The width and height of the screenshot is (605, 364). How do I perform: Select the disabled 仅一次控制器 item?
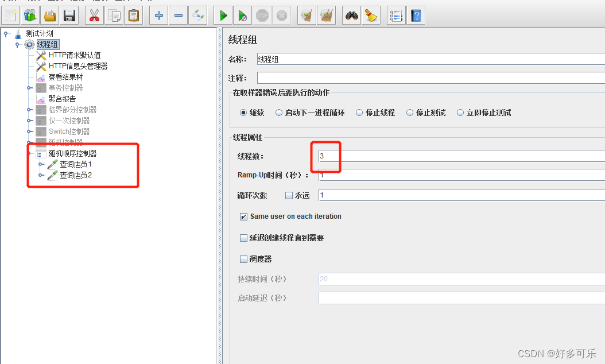point(69,121)
